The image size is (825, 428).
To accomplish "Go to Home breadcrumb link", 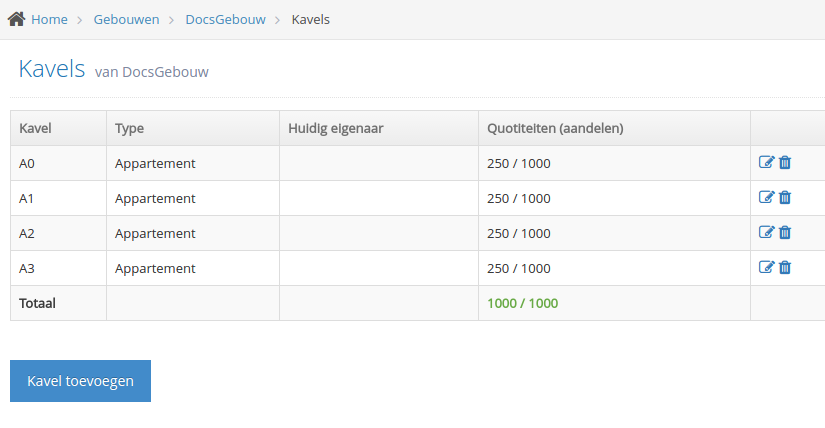I will point(49,19).
